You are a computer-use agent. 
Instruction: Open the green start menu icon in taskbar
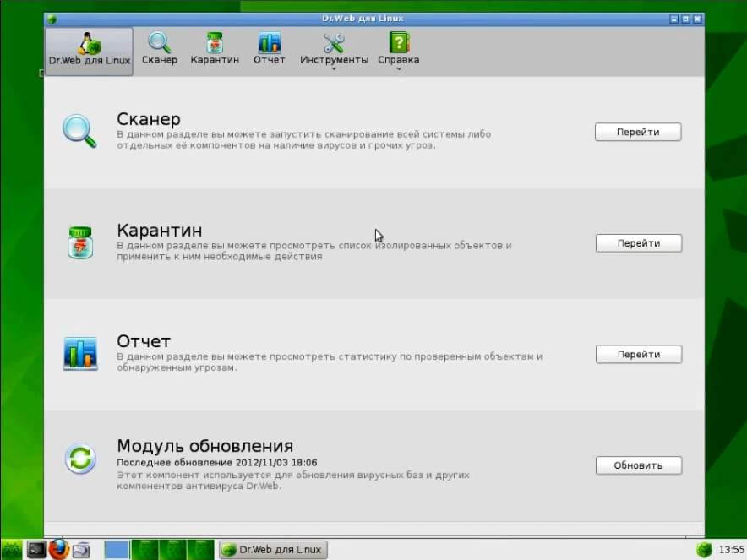tap(12, 550)
